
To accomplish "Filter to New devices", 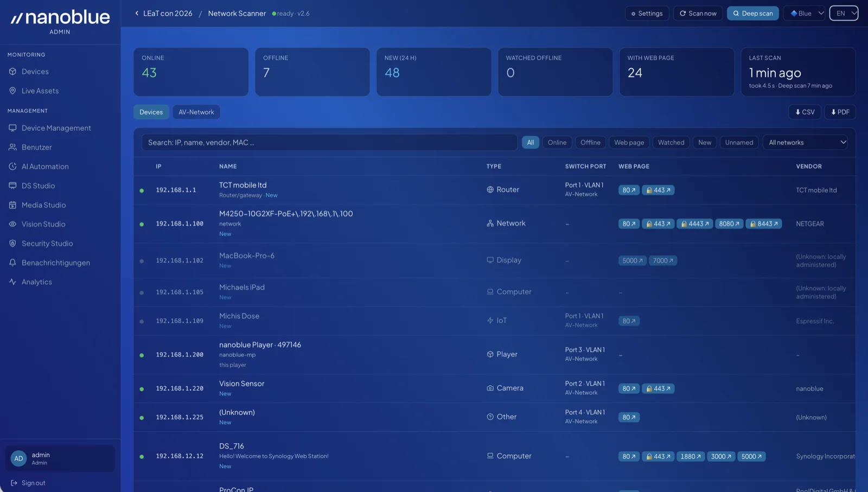I will [x=705, y=143].
